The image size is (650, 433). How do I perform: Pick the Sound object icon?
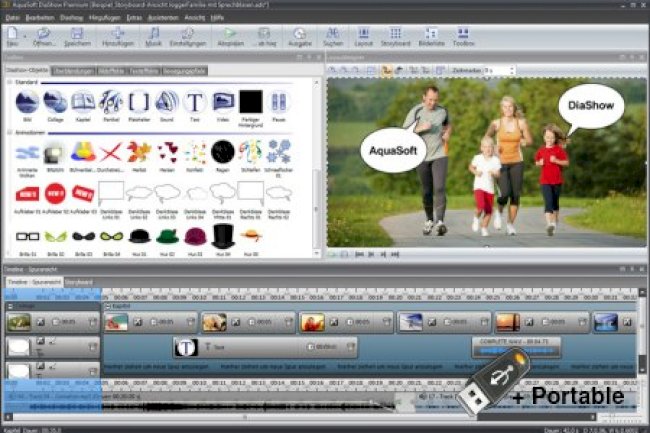pyautogui.click(x=167, y=102)
